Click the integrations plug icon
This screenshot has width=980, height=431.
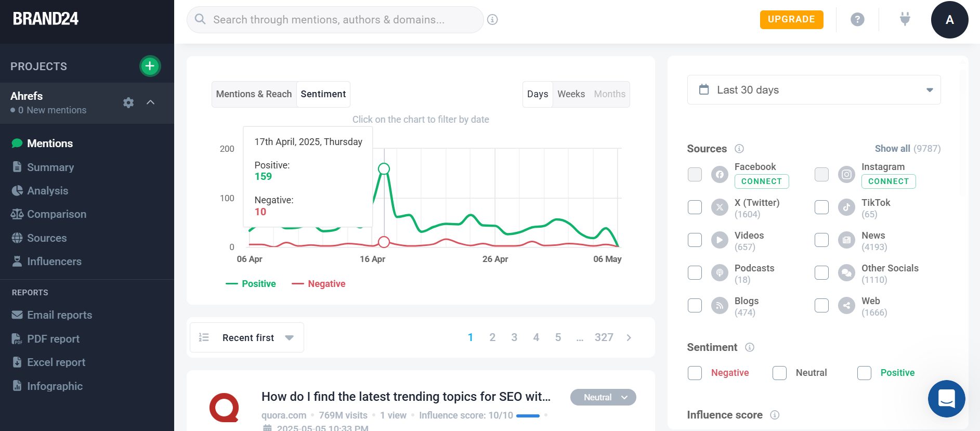905,20
